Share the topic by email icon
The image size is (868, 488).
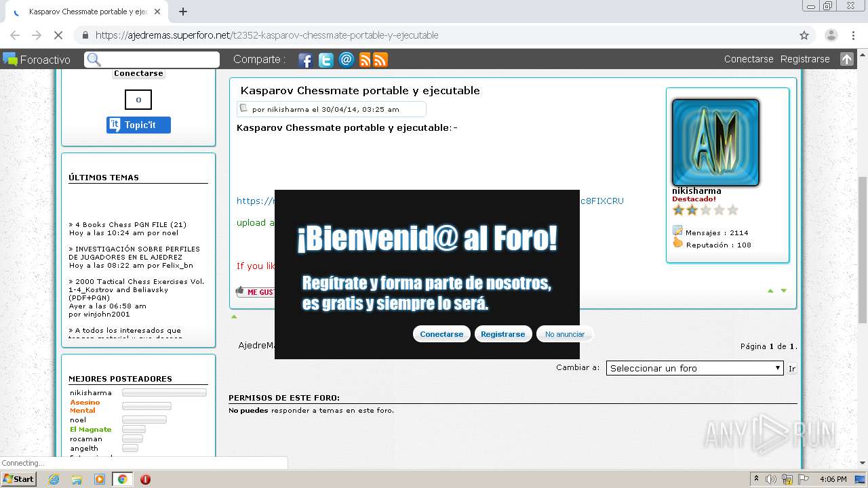(347, 60)
